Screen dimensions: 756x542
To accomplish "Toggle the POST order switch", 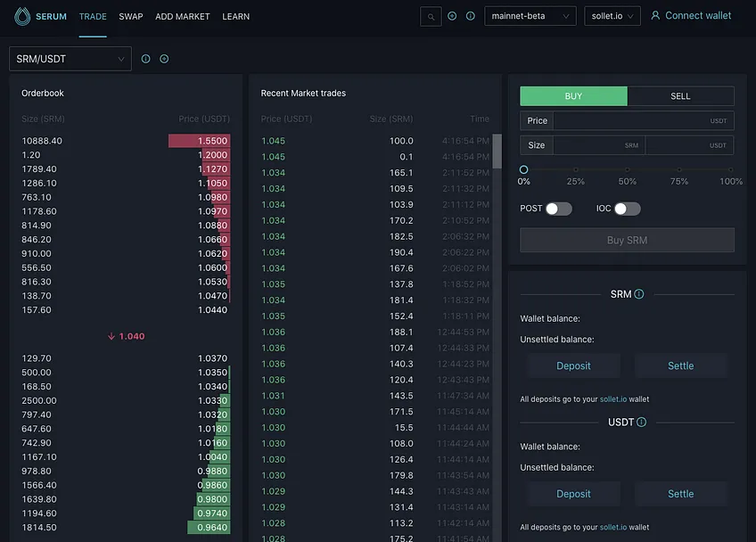I will (x=559, y=209).
